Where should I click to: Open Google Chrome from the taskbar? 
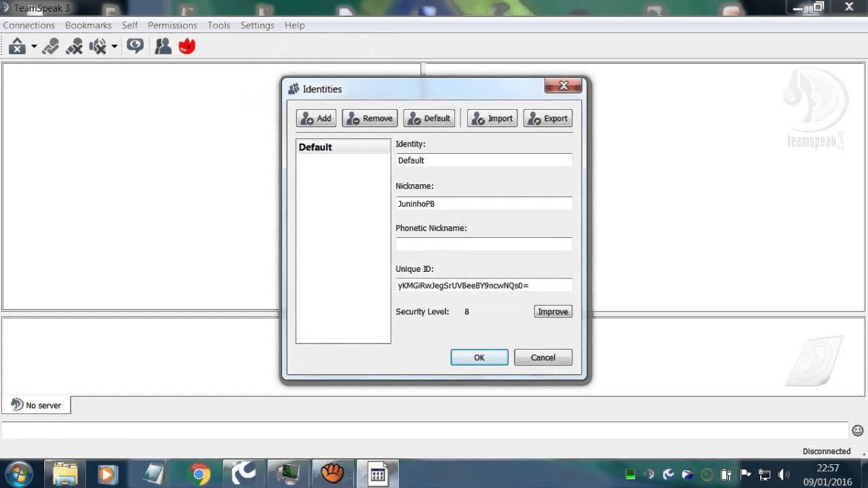point(199,474)
